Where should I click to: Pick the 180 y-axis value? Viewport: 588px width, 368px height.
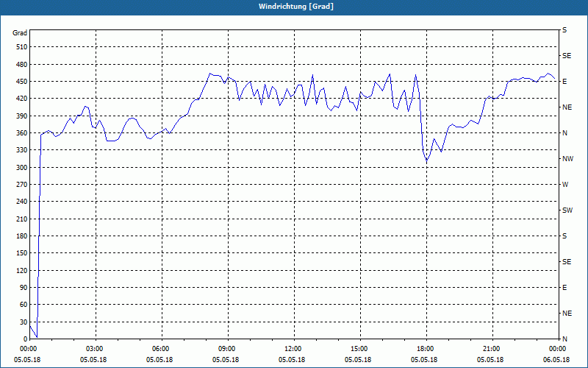coord(22,236)
